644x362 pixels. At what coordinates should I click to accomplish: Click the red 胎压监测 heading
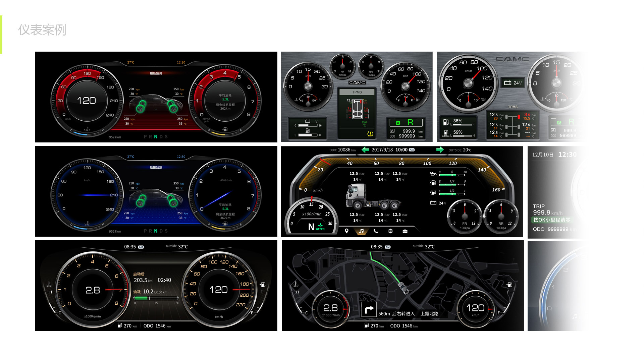pos(156,73)
